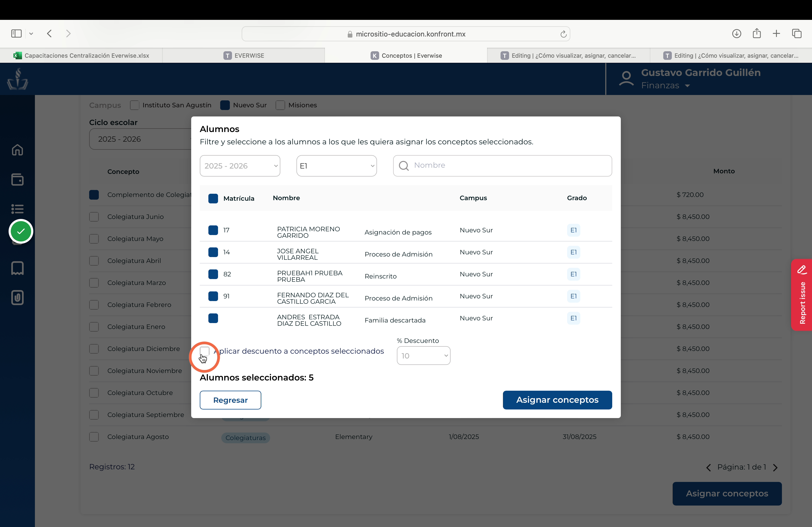Click the Safari share icon

click(x=757, y=33)
